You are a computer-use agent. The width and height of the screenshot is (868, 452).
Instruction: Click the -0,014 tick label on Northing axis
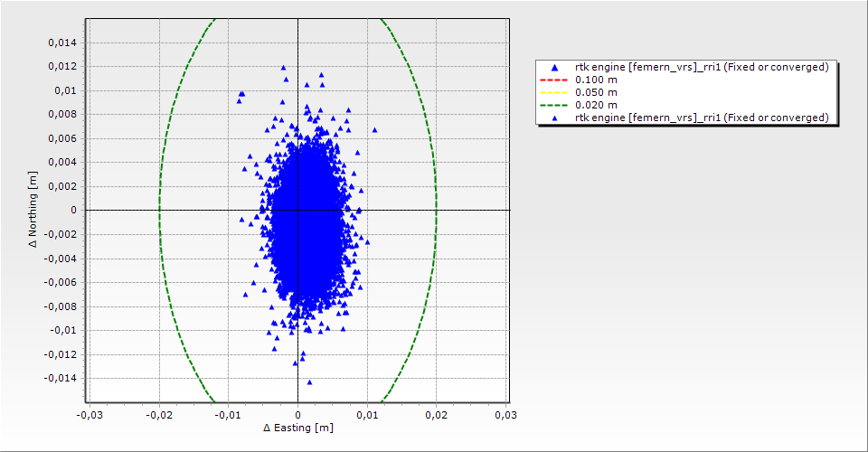pos(61,378)
